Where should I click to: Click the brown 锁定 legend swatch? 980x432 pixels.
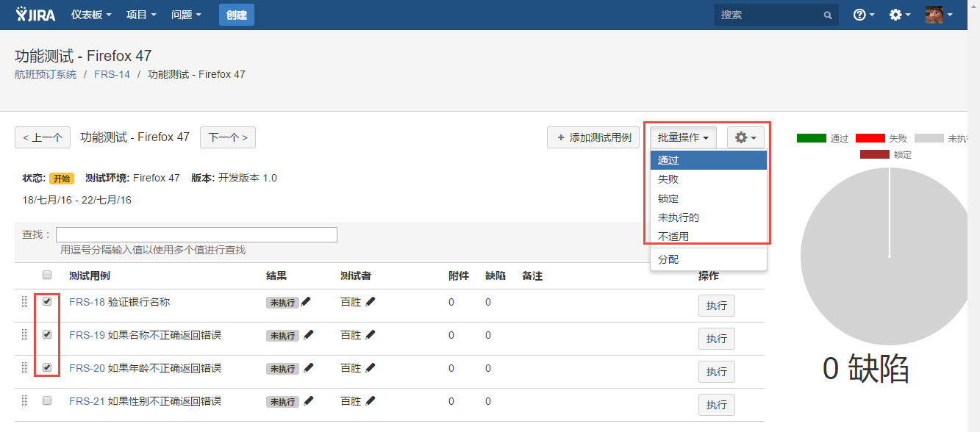point(875,154)
